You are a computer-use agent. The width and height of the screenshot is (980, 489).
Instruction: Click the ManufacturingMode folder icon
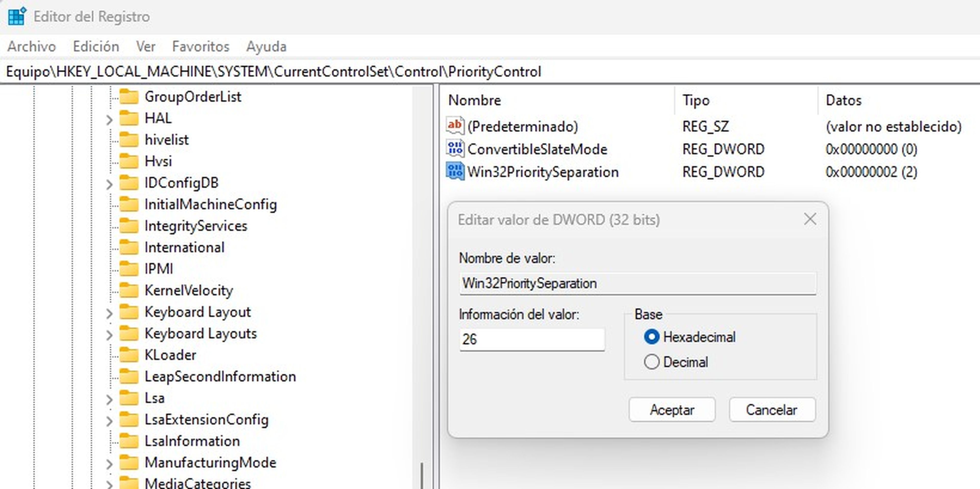[129, 463]
